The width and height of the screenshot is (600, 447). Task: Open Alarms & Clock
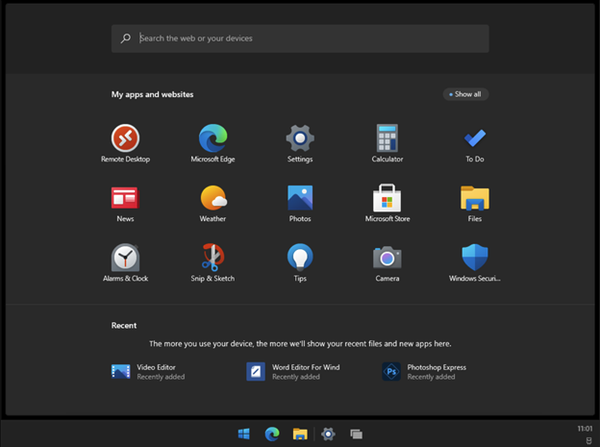click(x=125, y=263)
